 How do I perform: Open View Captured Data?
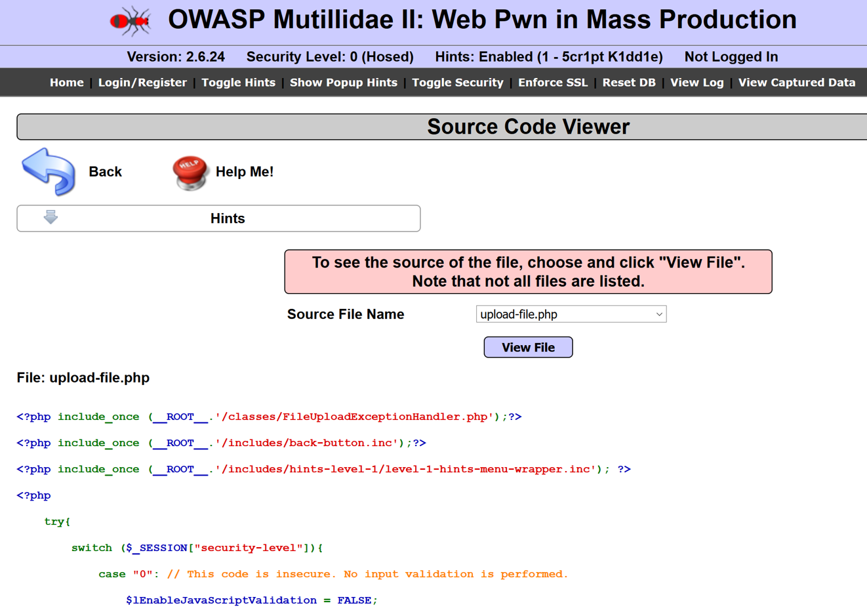[x=797, y=83]
